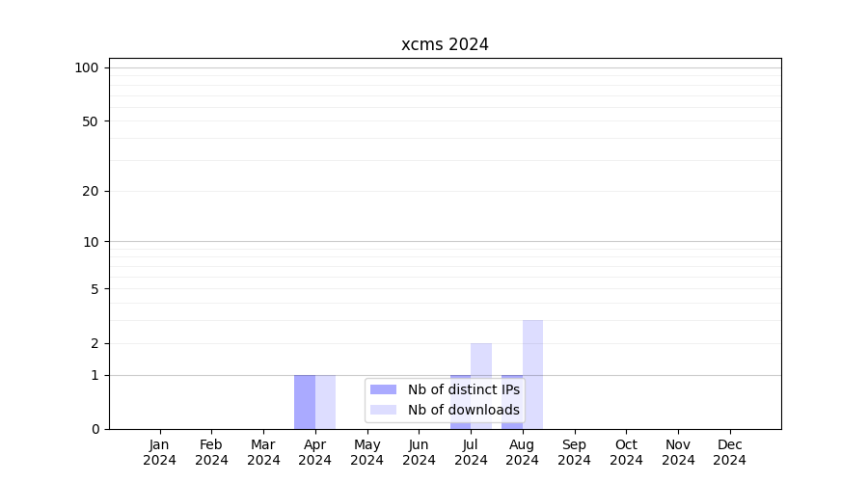Viewport: 868px width, 482px height.
Task: Click the y-axis tick label 20
Action: [x=90, y=191]
